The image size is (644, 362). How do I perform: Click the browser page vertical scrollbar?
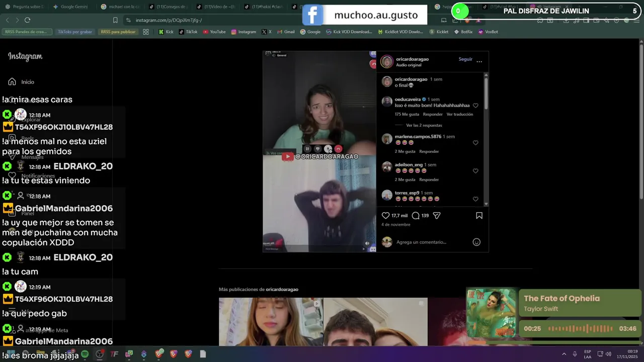640,121
